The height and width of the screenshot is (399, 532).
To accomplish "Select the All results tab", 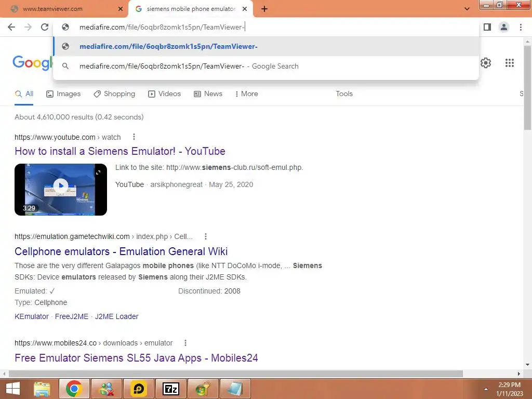I will 24,94.
